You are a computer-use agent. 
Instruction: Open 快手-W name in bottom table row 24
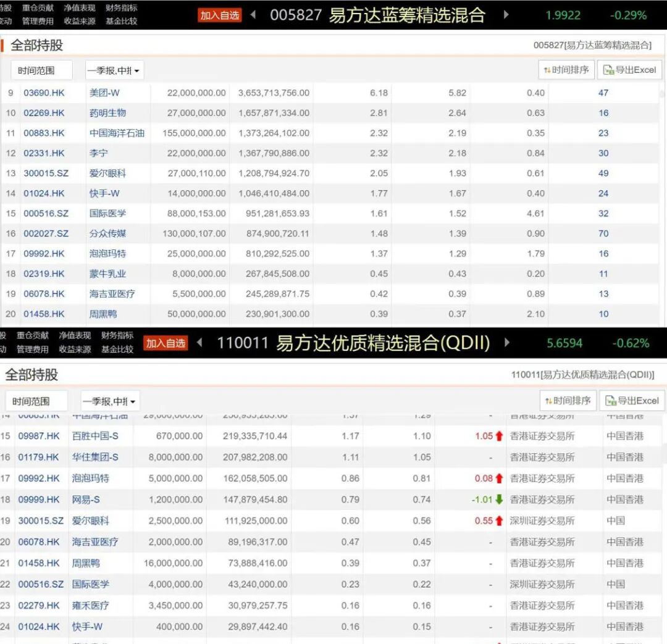87,627
